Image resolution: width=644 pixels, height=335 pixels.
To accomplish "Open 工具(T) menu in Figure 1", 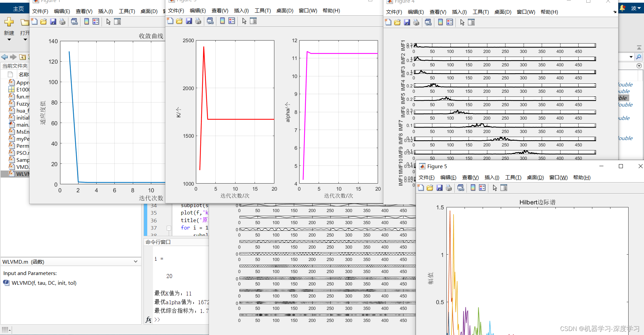I will click(x=127, y=11).
